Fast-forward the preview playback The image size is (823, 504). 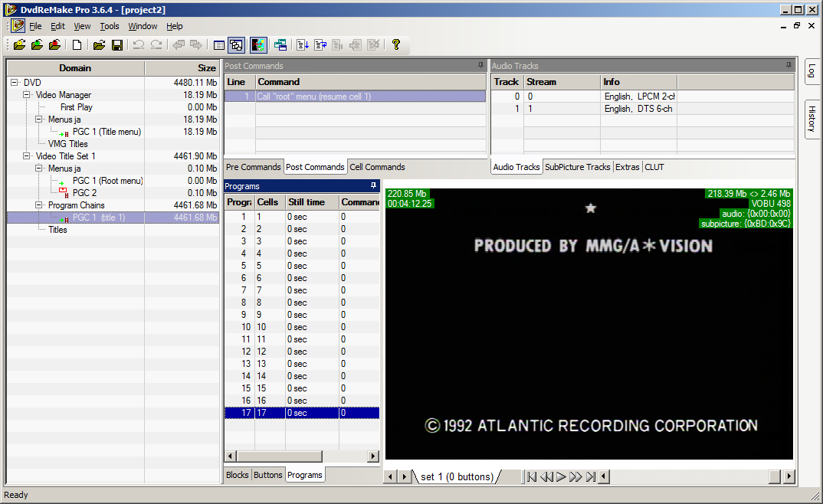tap(575, 476)
